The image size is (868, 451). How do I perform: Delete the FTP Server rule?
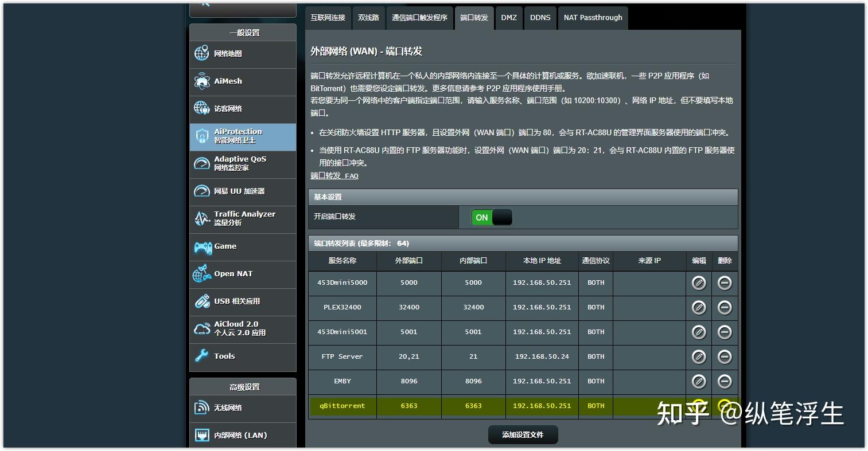pyautogui.click(x=725, y=356)
